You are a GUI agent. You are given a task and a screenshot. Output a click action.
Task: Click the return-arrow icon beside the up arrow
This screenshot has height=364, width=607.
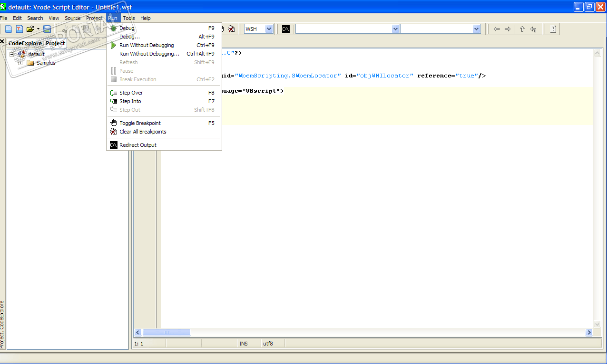[533, 29]
